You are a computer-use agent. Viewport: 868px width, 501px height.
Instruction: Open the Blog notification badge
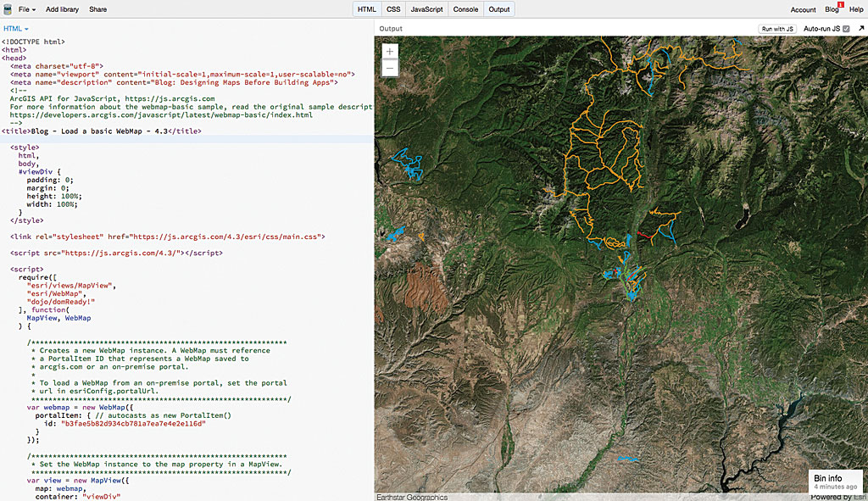(840, 5)
